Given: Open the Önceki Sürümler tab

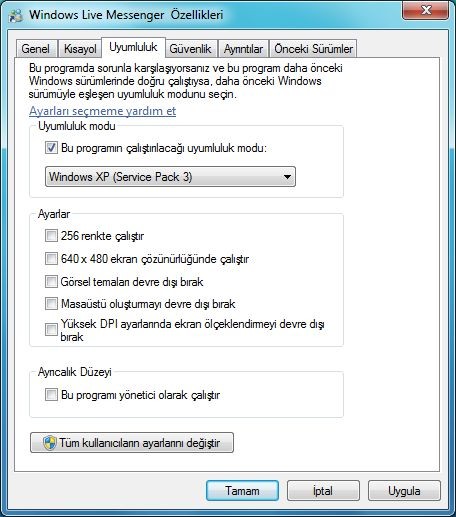Looking at the screenshot, I should coord(313,49).
